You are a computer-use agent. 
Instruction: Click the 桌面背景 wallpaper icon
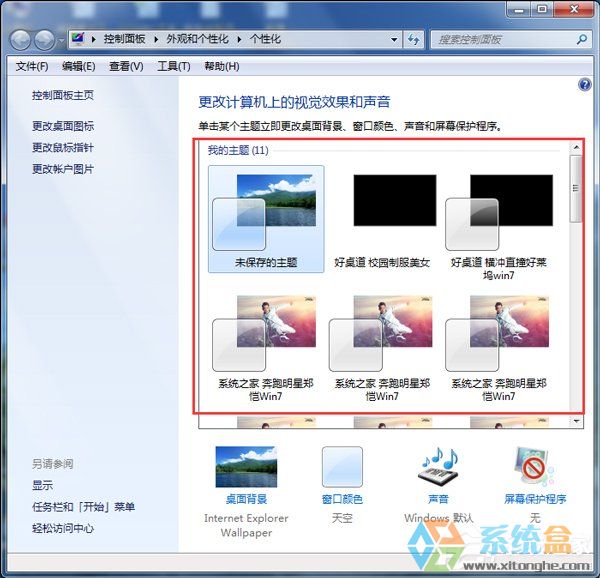click(x=246, y=467)
